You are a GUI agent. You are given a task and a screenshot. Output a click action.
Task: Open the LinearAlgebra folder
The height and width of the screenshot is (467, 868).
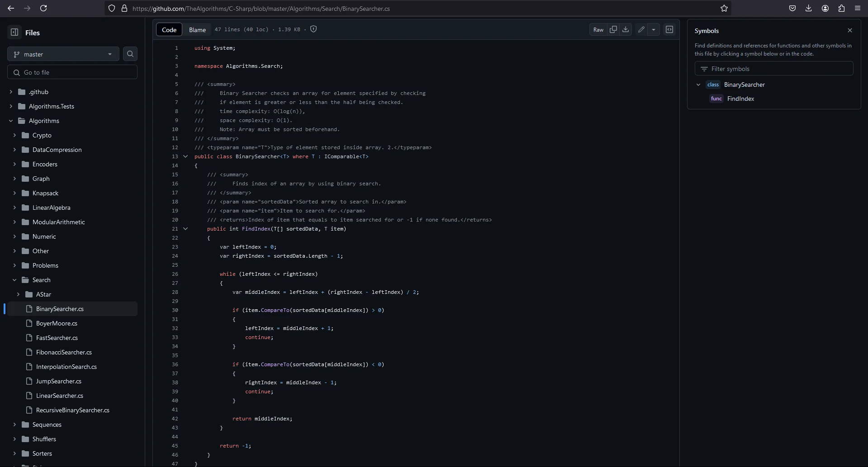pyautogui.click(x=52, y=208)
